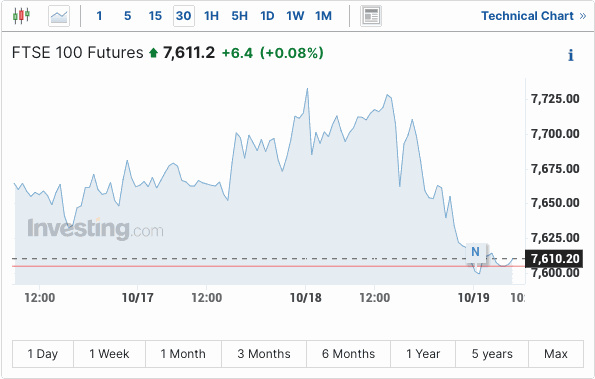Show the 1 Day range

[43, 354]
